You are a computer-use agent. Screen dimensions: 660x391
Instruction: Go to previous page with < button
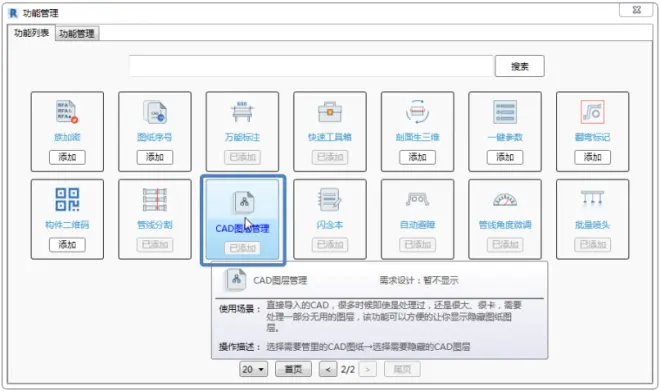point(328,370)
